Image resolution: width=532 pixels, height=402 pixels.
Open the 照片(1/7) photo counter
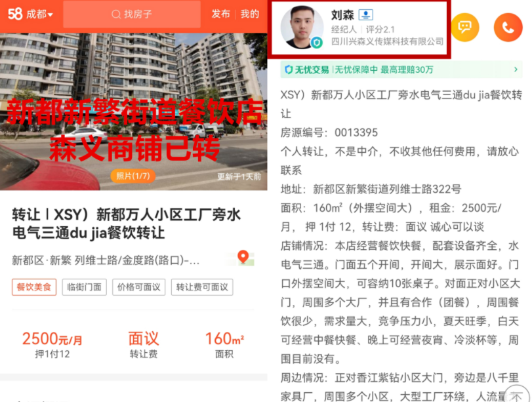(x=133, y=176)
